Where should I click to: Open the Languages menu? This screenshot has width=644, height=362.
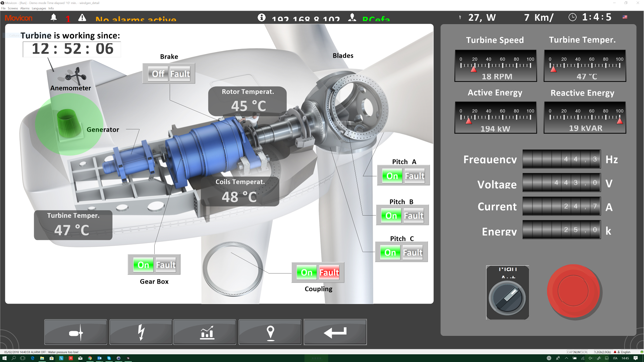click(39, 8)
